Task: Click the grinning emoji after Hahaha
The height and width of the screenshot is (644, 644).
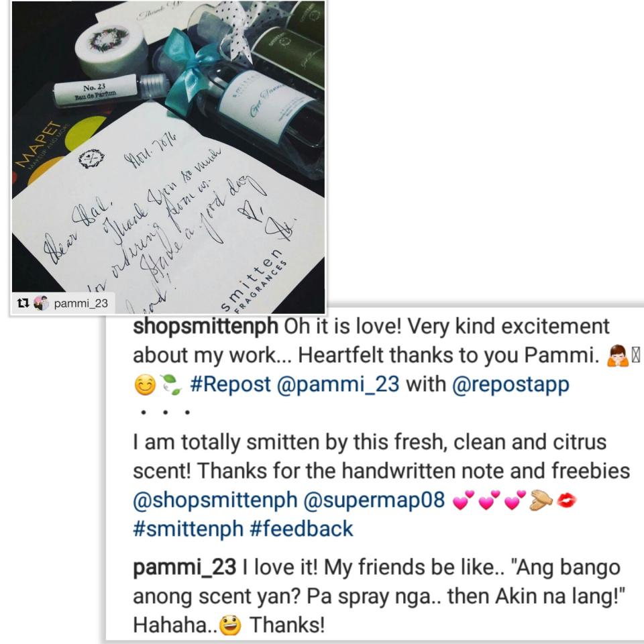Action: click(x=230, y=625)
